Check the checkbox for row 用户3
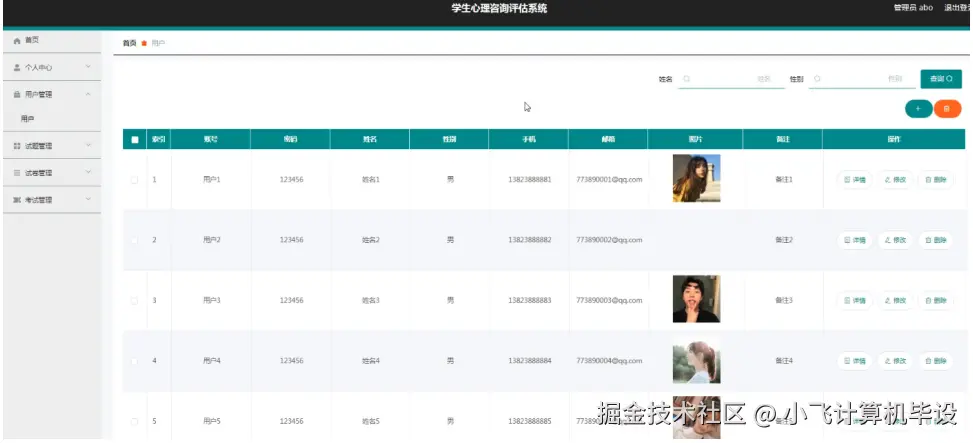 [x=134, y=300]
